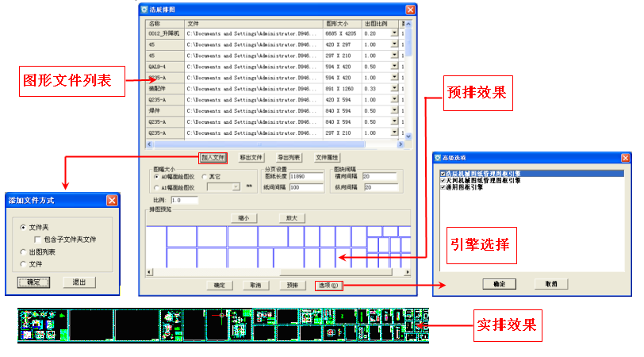Click the 加入文件 (add file) button
Viewport: 644px width, 357px height.
[x=213, y=158]
